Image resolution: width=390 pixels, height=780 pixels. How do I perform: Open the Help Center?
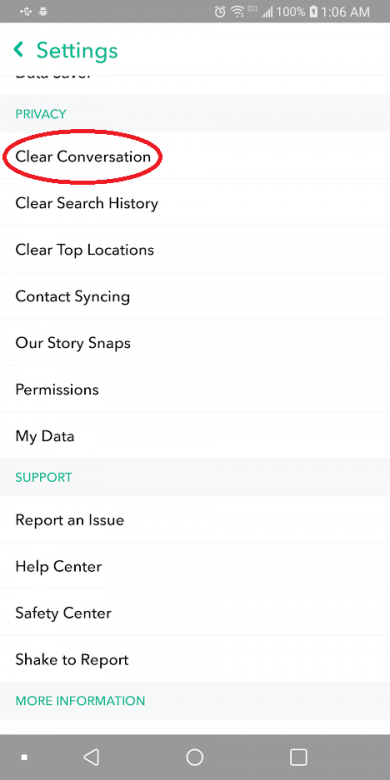195,566
